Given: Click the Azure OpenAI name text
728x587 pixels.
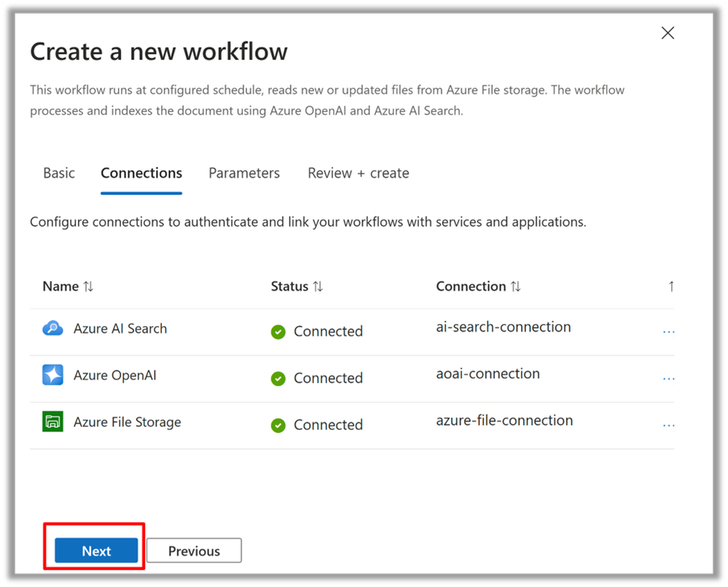Looking at the screenshot, I should [115, 376].
